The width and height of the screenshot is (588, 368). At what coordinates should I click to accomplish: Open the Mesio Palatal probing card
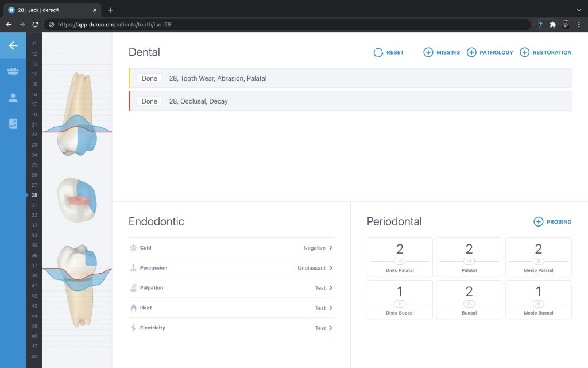(539, 257)
